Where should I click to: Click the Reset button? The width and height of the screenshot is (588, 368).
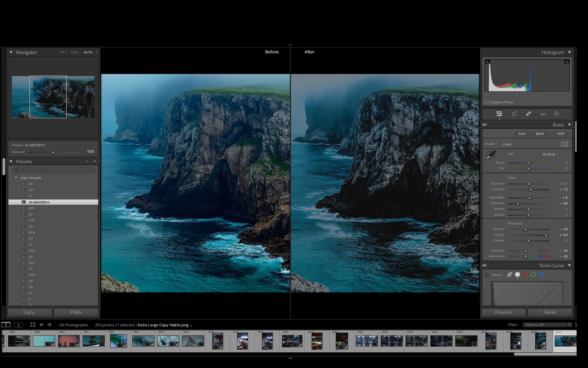tap(550, 312)
